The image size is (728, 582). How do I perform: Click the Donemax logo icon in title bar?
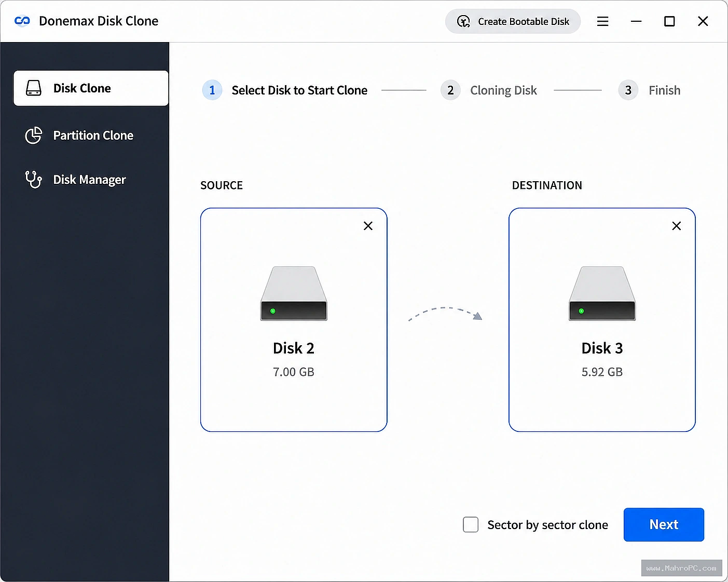coord(22,21)
